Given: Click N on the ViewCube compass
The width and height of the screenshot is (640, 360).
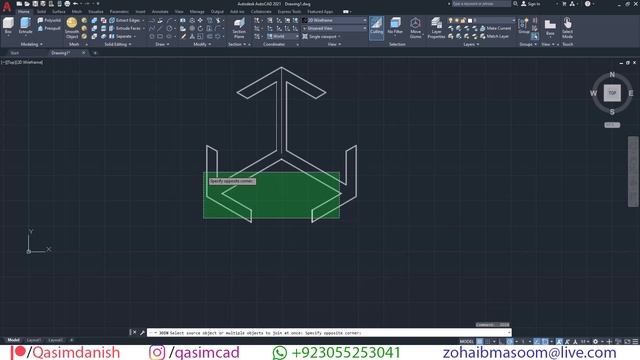Looking at the screenshot, I should click(612, 74).
